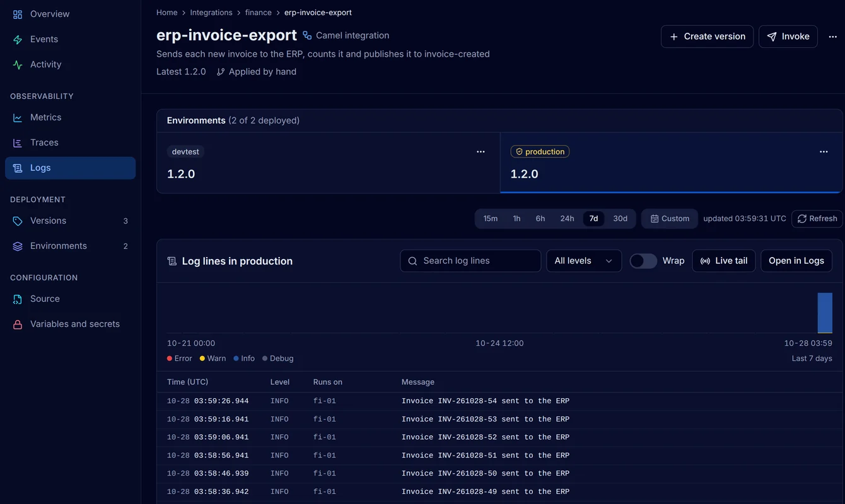845x504 pixels.
Task: Click the Error legend entry
Action: (180, 358)
